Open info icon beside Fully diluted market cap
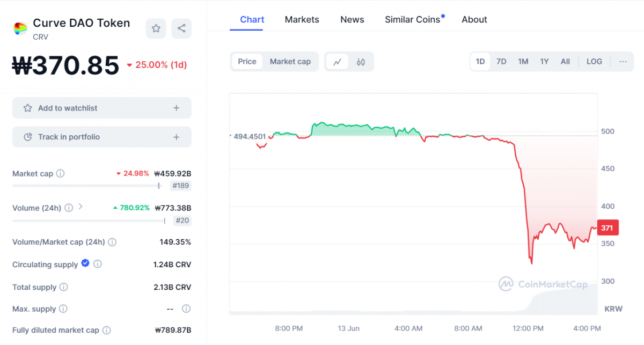644x345 pixels. 107,330
